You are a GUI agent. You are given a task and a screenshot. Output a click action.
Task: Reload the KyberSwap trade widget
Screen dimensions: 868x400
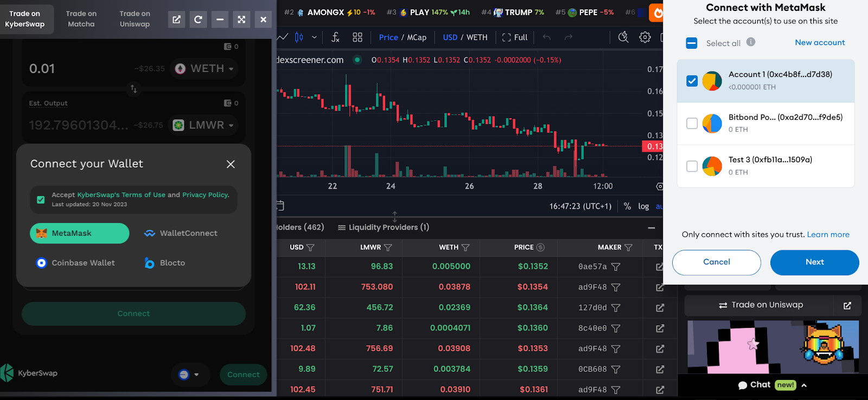click(x=198, y=20)
